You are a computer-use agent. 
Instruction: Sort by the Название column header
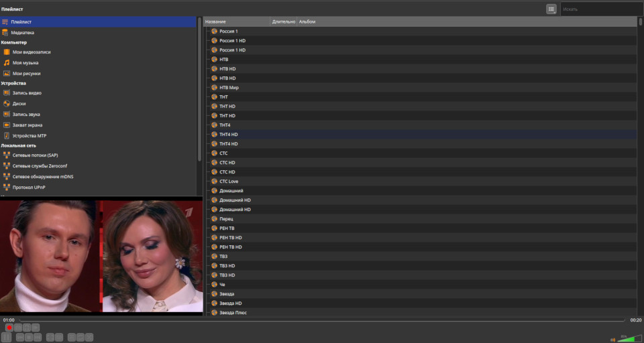click(x=235, y=21)
